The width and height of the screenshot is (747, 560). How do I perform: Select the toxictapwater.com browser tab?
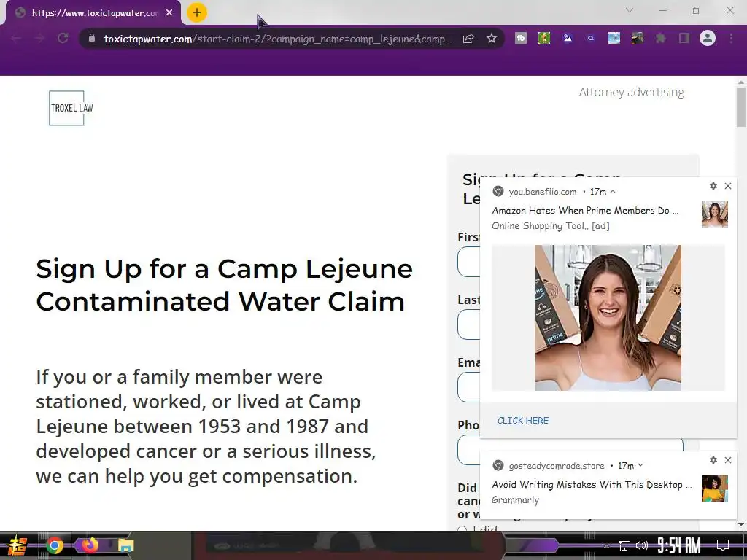click(x=93, y=13)
